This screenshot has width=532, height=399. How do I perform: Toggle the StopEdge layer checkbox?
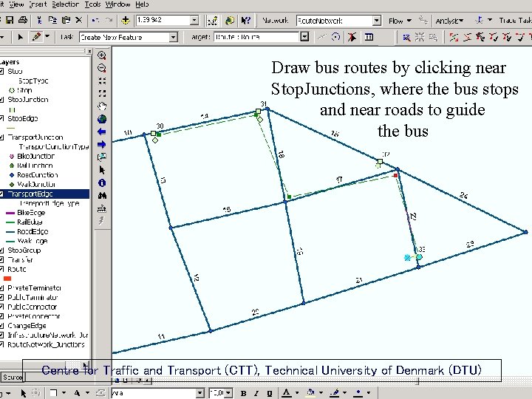pyautogui.click(x=1, y=118)
